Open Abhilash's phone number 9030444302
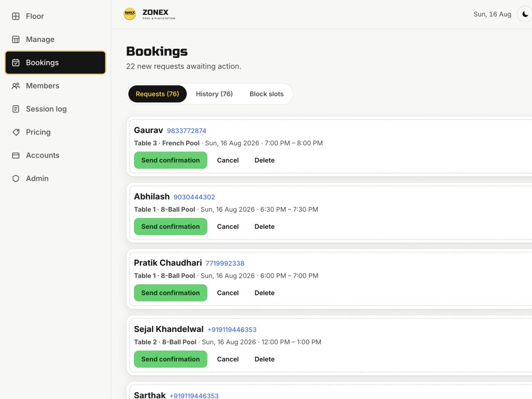Viewport: 532px width, 399px height. pos(194,197)
